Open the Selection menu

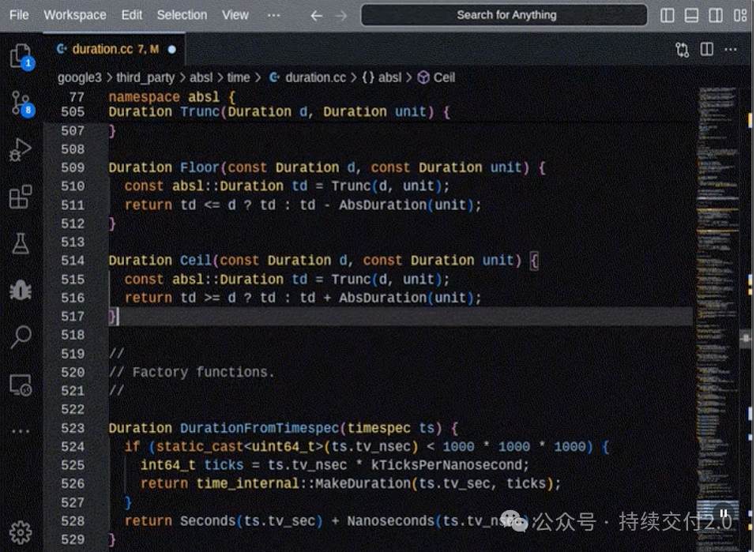tap(182, 16)
